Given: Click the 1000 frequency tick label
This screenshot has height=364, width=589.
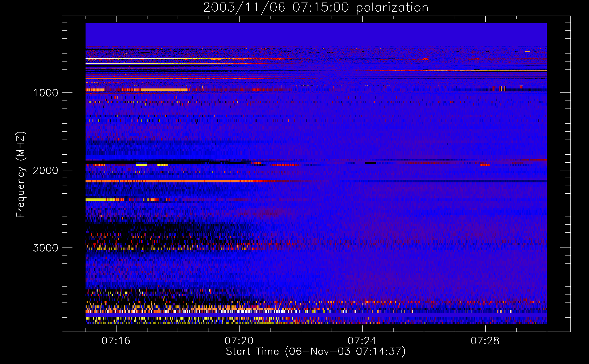Looking at the screenshot, I should pos(46,93).
